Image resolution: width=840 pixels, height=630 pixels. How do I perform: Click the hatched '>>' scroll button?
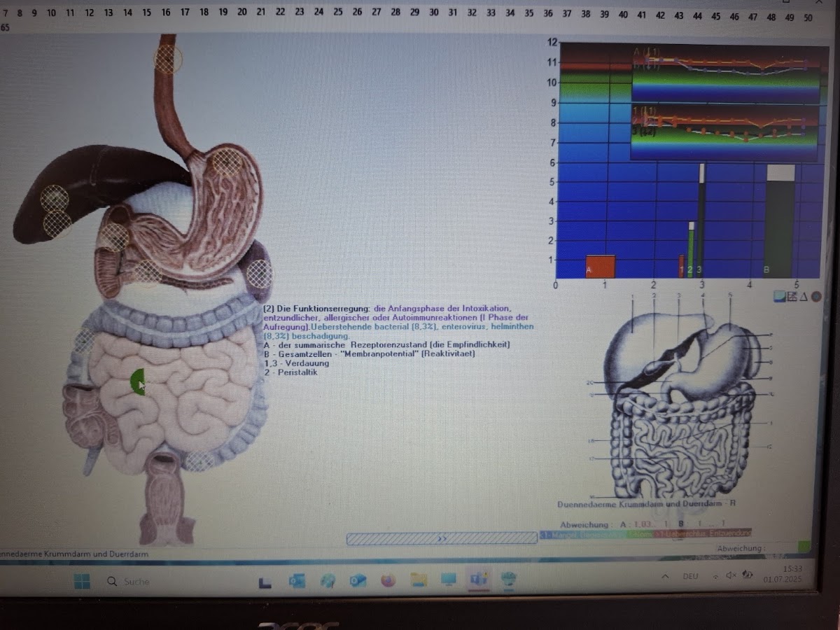click(442, 538)
